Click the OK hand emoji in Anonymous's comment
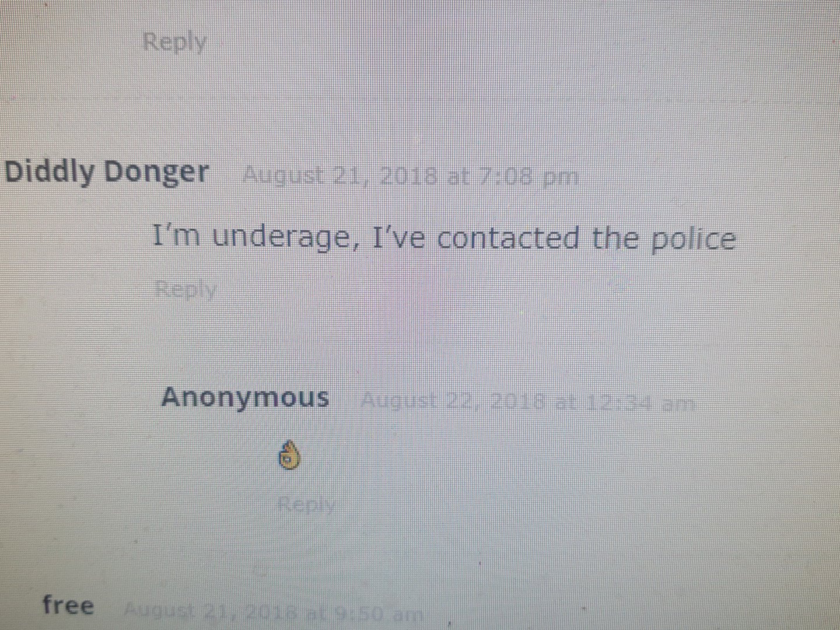Screen dimensions: 840x630 point(289,455)
